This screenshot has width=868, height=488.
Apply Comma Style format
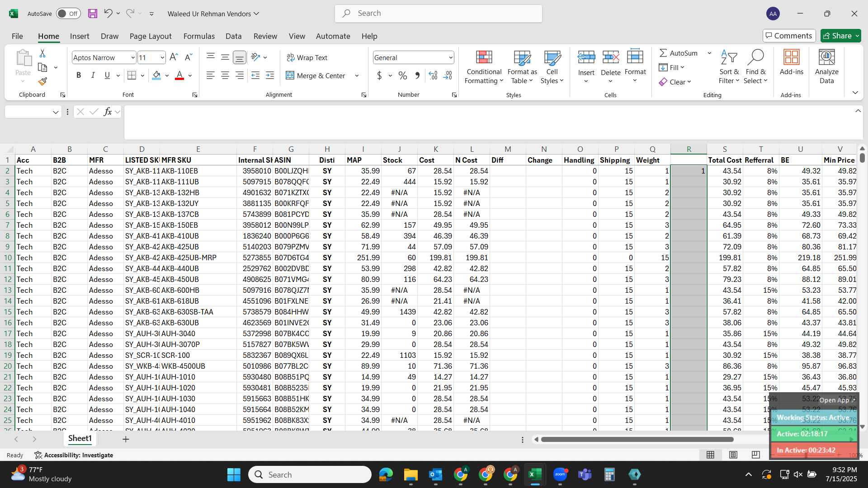(417, 75)
